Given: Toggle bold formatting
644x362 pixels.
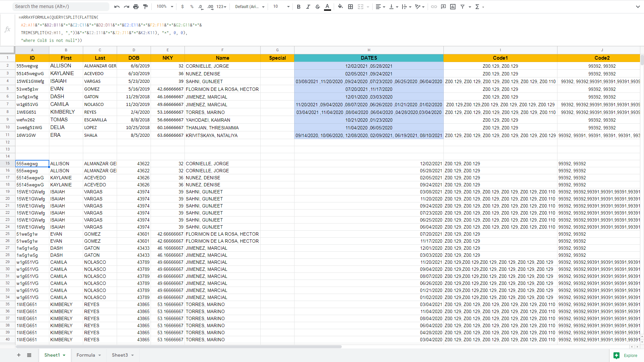Looking at the screenshot, I should [299, 7].
